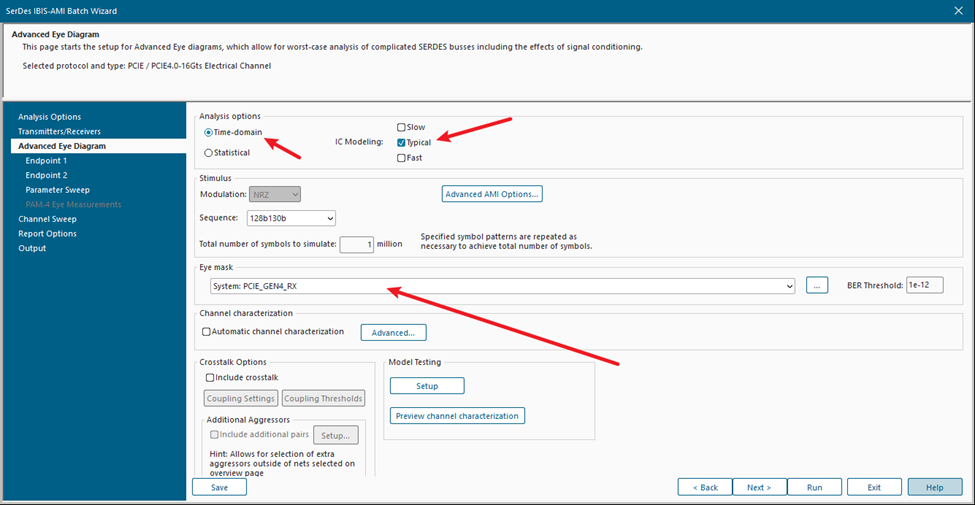Select Endpoint 1 in the navigation tree

tap(46, 160)
